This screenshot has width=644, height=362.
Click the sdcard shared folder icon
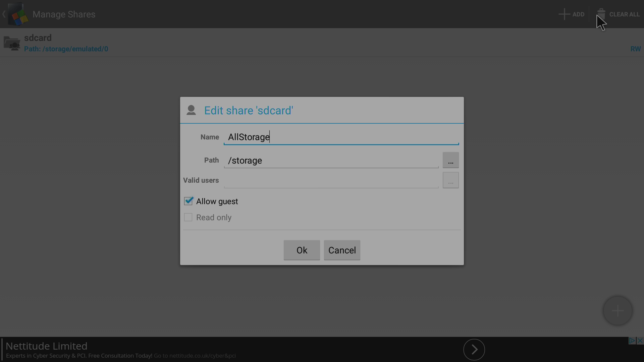pyautogui.click(x=12, y=43)
